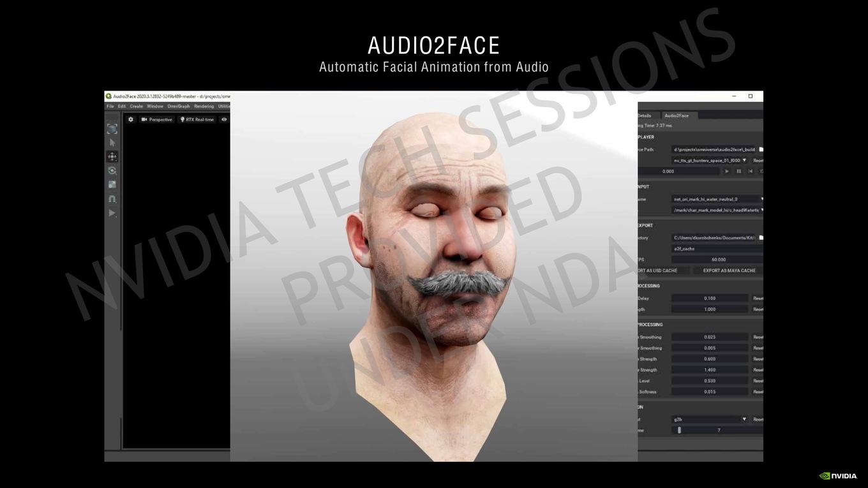Activate the Move tool in left toolbar
This screenshot has width=868, height=488.
tap(112, 157)
